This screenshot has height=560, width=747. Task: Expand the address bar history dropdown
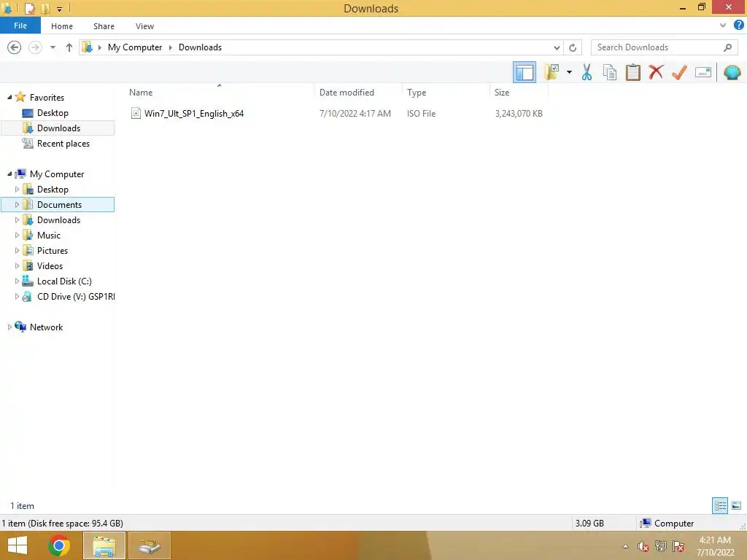tap(557, 47)
